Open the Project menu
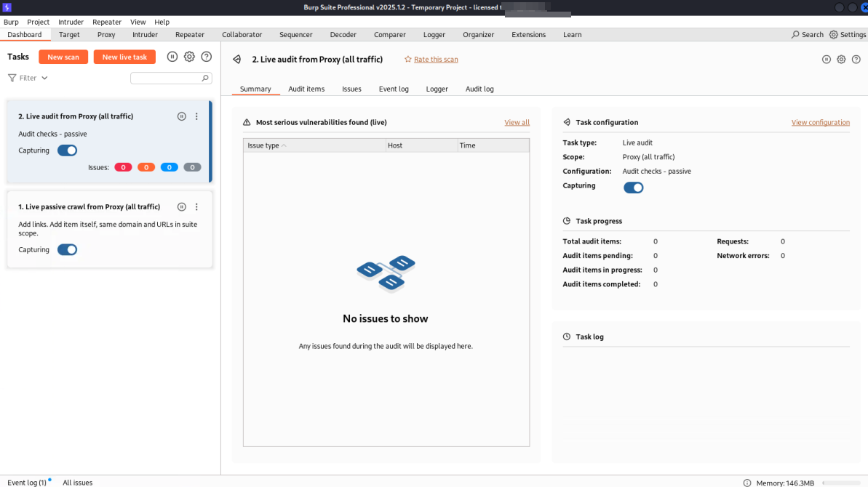868x487 pixels. click(38, 22)
